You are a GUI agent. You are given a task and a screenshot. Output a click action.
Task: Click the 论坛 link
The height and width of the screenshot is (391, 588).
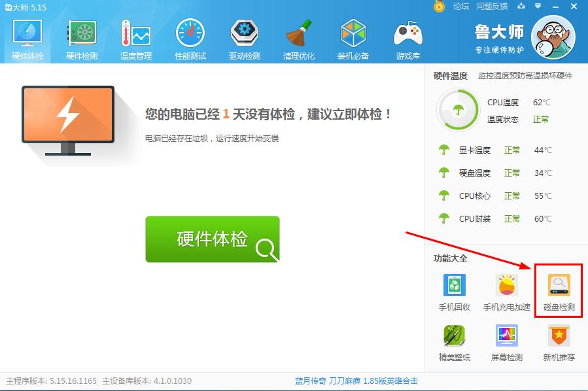(x=461, y=7)
